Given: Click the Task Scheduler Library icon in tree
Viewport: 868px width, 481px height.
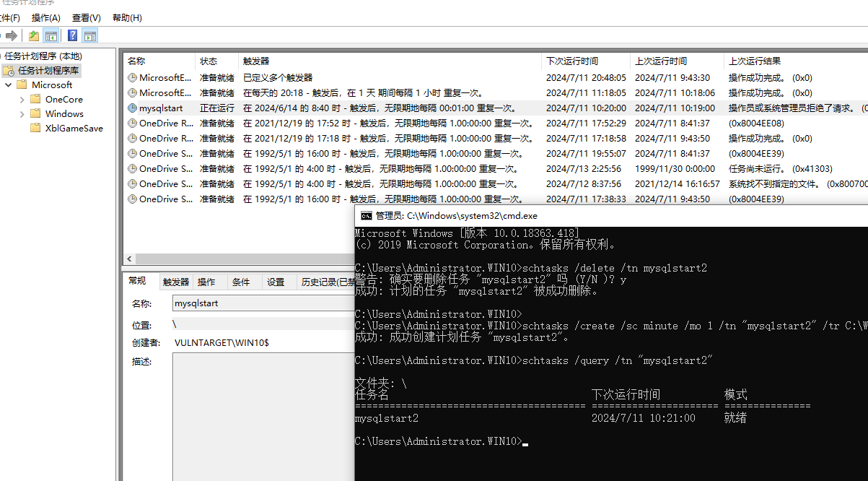Looking at the screenshot, I should (9, 70).
